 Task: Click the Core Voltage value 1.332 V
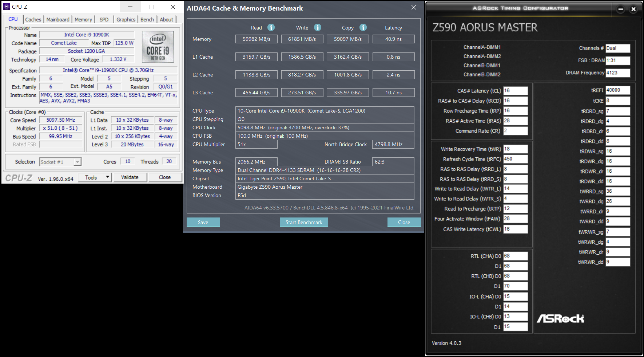118,59
